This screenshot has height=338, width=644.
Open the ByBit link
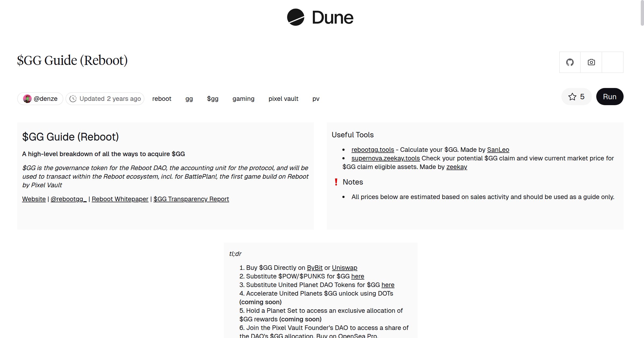pos(314,268)
